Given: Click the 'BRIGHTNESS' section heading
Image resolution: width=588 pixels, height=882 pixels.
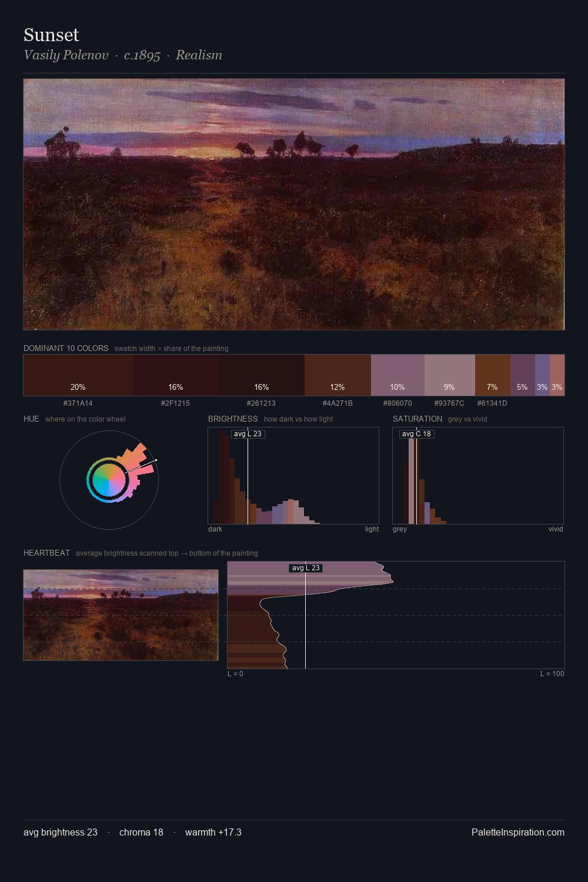Looking at the screenshot, I should pyautogui.click(x=233, y=419).
